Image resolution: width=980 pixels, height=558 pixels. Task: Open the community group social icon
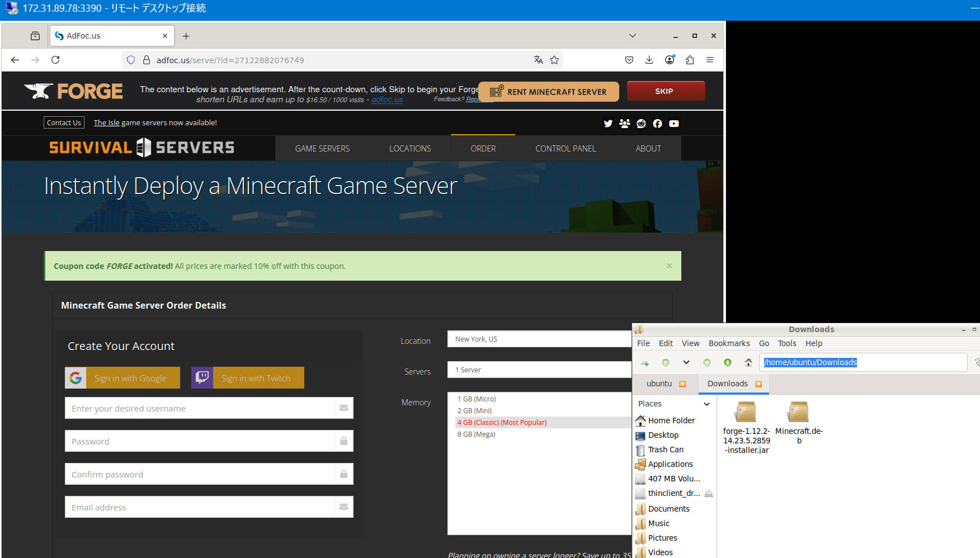pyautogui.click(x=625, y=124)
